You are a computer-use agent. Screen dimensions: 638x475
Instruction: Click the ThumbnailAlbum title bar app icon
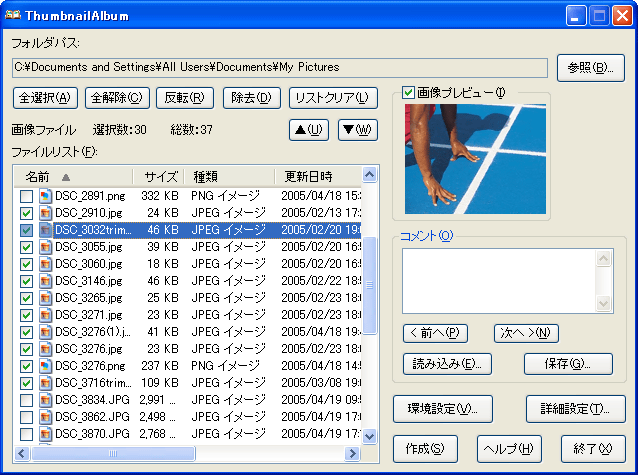pos(14,15)
